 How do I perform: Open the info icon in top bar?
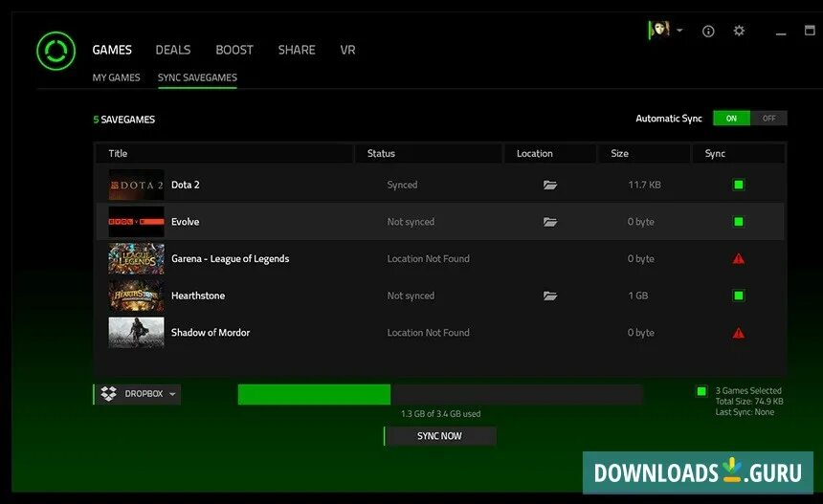click(x=708, y=32)
